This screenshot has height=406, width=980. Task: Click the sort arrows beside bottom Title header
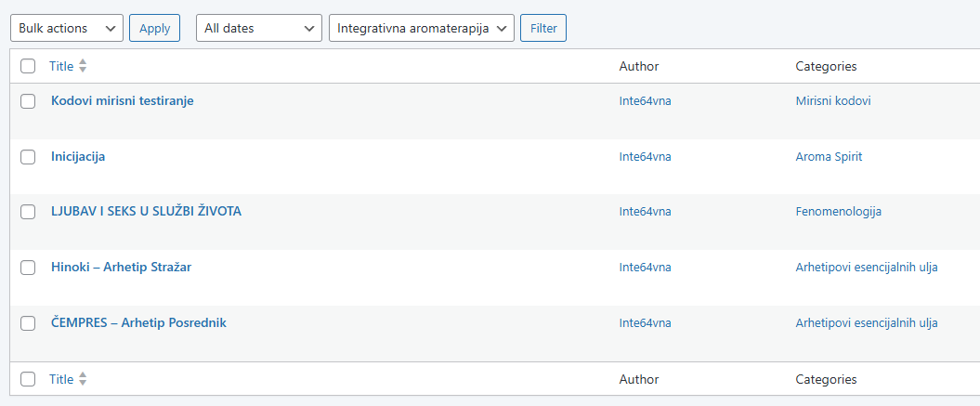pos(83,379)
